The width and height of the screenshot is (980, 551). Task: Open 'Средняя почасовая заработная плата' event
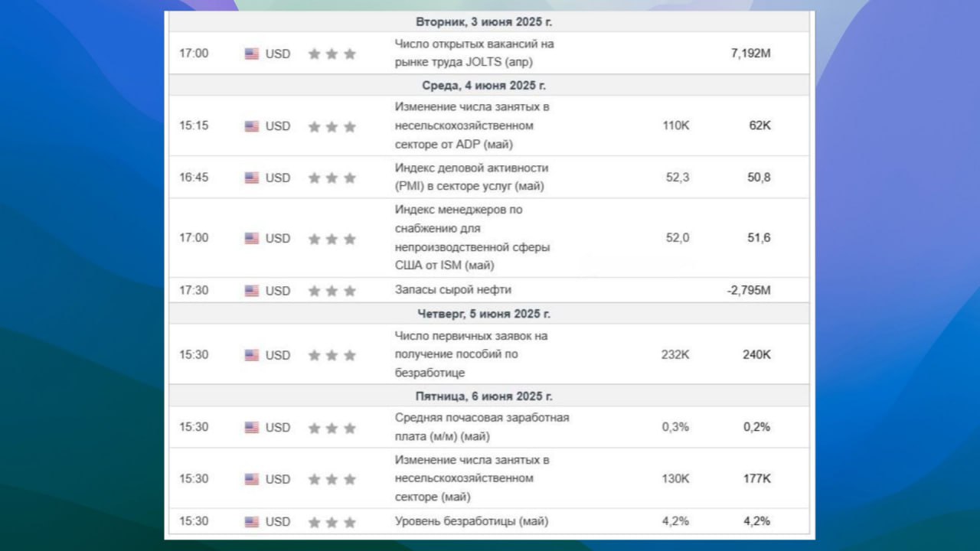coord(482,427)
